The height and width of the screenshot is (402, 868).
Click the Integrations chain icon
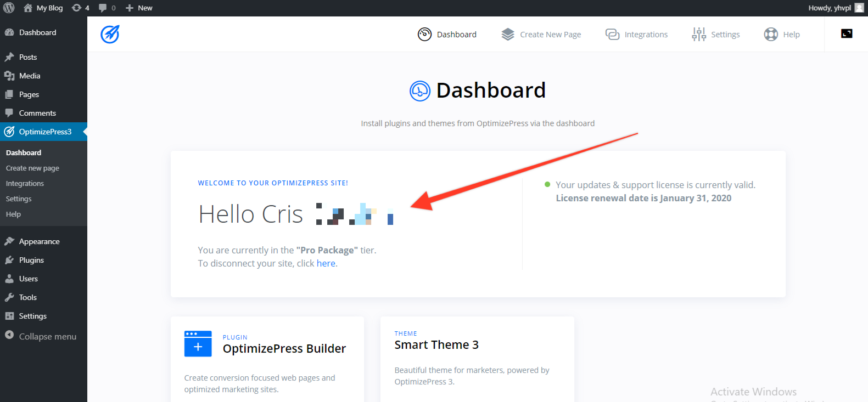612,34
